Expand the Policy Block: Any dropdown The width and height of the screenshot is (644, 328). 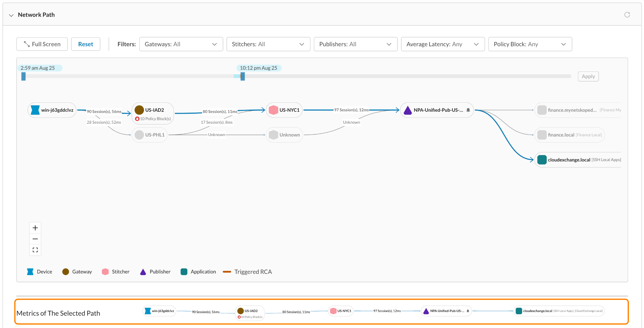pos(530,44)
